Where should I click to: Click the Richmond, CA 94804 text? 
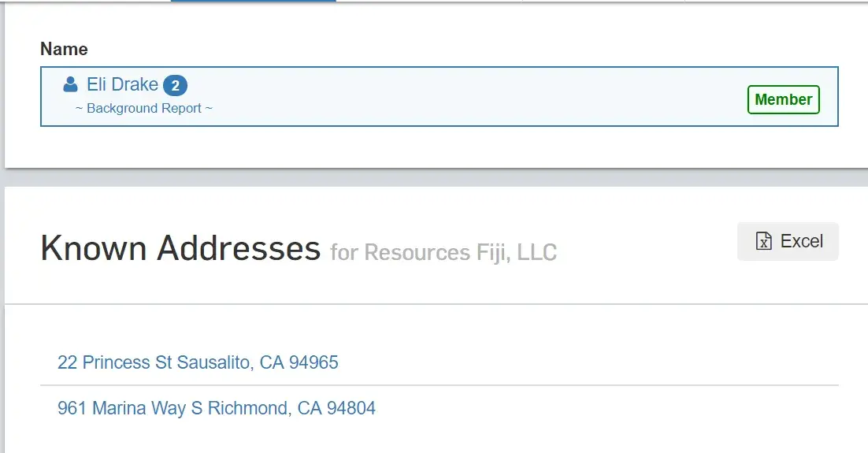(x=291, y=408)
